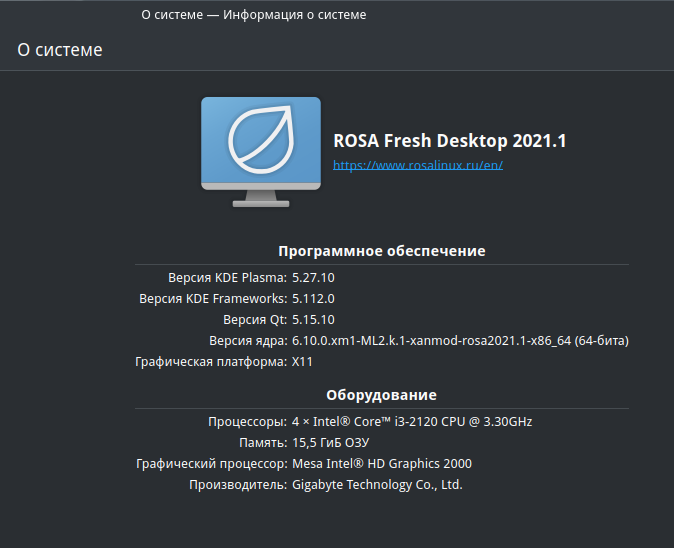The image size is (674, 548).
Task: Click the "О системе" page heading
Action: (x=60, y=50)
